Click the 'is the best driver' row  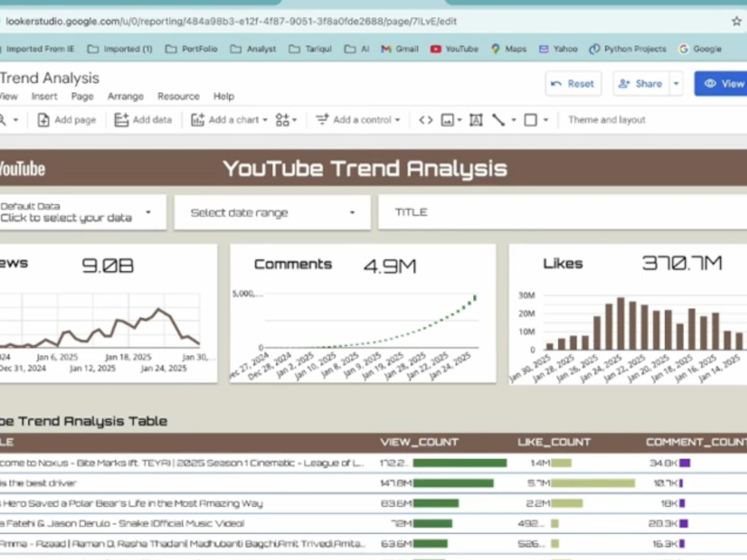click(x=38, y=483)
